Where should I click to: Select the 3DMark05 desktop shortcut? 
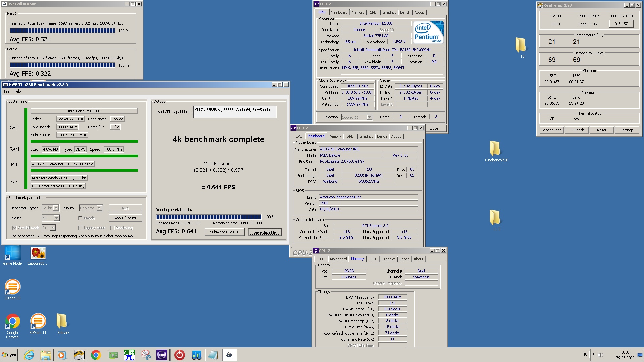(x=12, y=290)
